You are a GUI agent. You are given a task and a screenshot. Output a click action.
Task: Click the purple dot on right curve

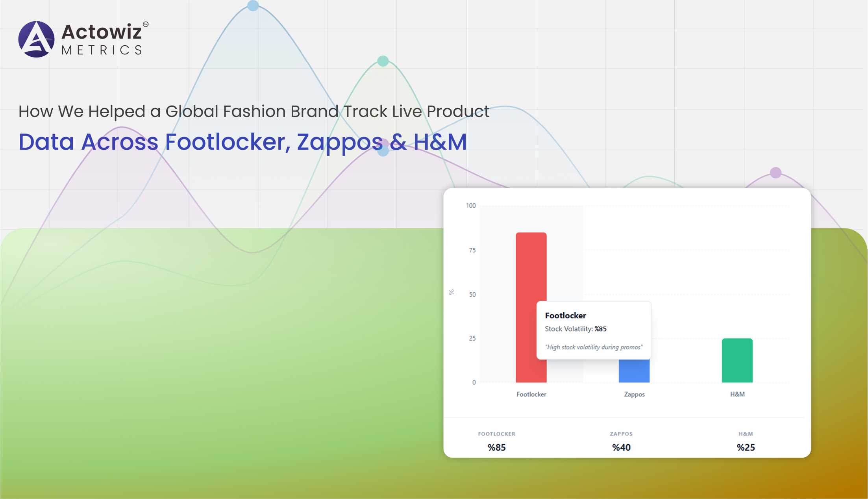point(775,173)
